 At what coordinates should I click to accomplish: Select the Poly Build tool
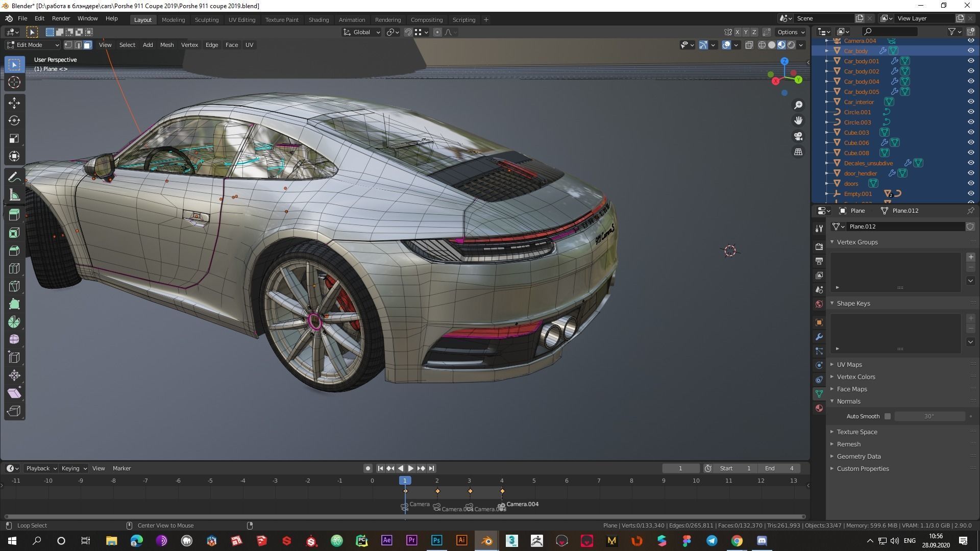click(14, 304)
